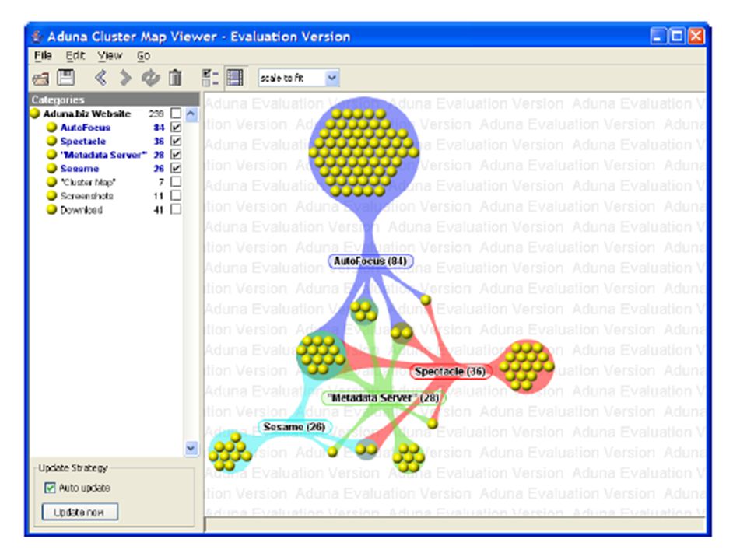Viewport: 747px width, 560px height.
Task: Click the refresh toolbar icon
Action: [x=150, y=78]
